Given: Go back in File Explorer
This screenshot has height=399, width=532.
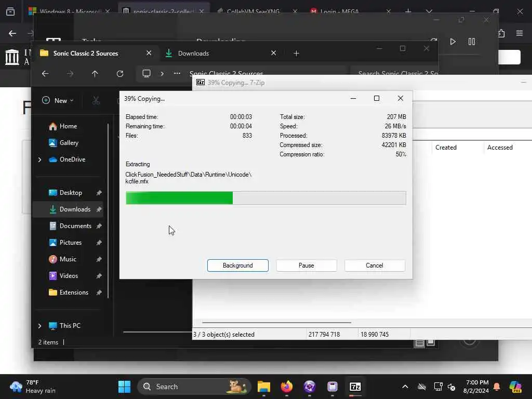Looking at the screenshot, I should (x=45, y=74).
